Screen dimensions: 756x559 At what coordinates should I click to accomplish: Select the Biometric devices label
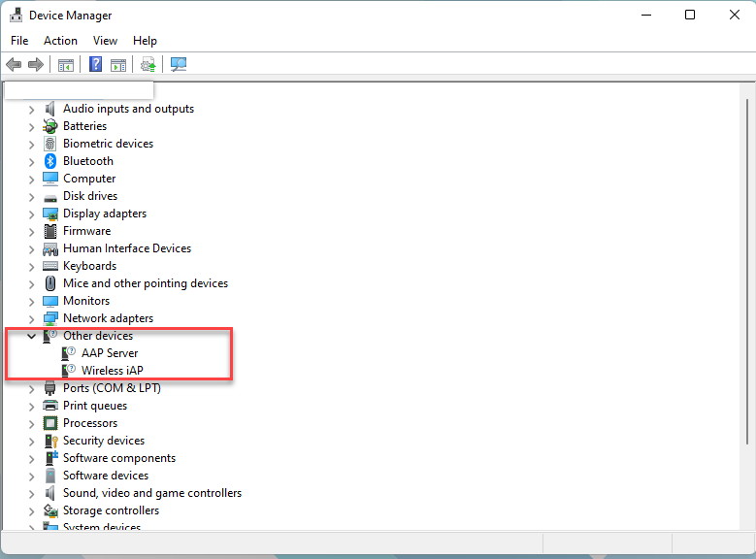pyautogui.click(x=108, y=144)
